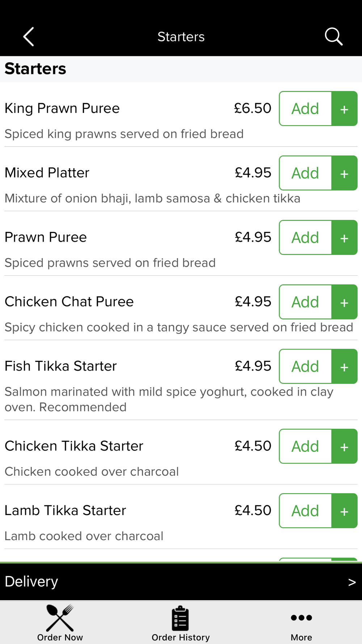Add Fish Tikka Starter to order
The height and width of the screenshot is (644, 362).
[306, 367]
